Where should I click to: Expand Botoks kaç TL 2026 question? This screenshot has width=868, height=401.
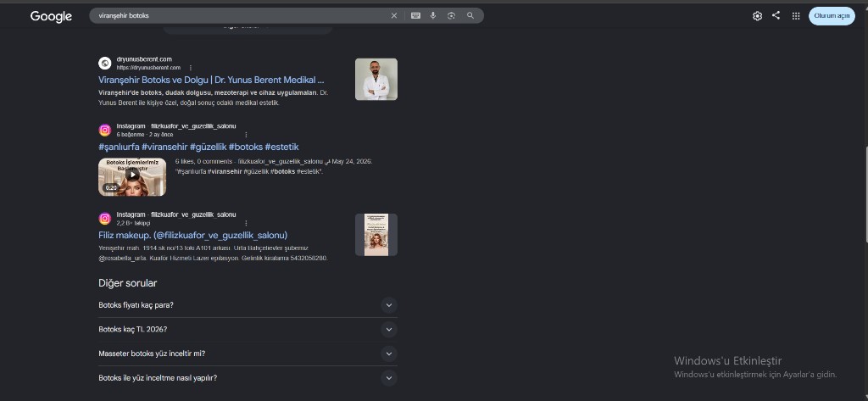(x=248, y=330)
